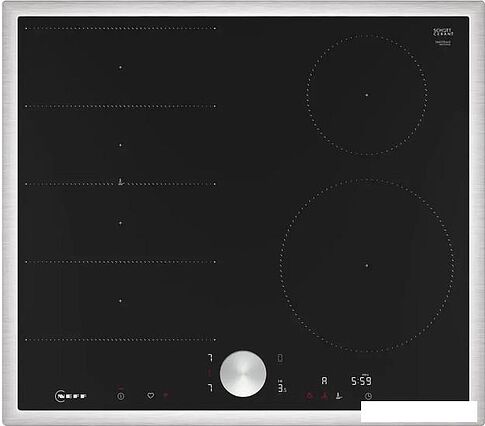Tap the flex zone symbol on the middle dotted line
The width and height of the screenshot is (485, 426).
click(121, 182)
